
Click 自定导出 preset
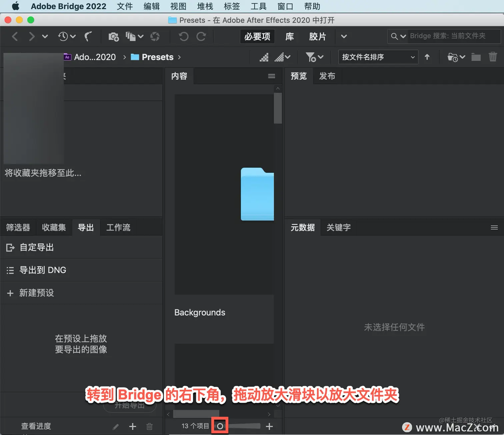[81, 247]
